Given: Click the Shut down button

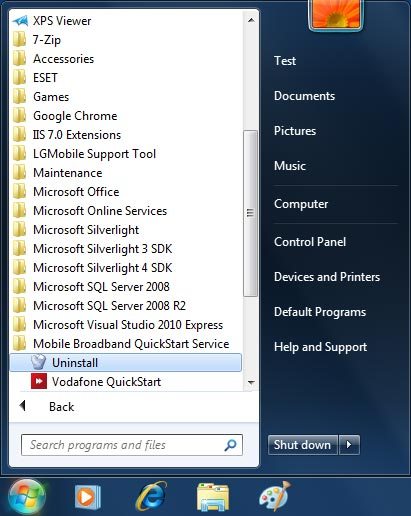Looking at the screenshot, I should coord(302,445).
